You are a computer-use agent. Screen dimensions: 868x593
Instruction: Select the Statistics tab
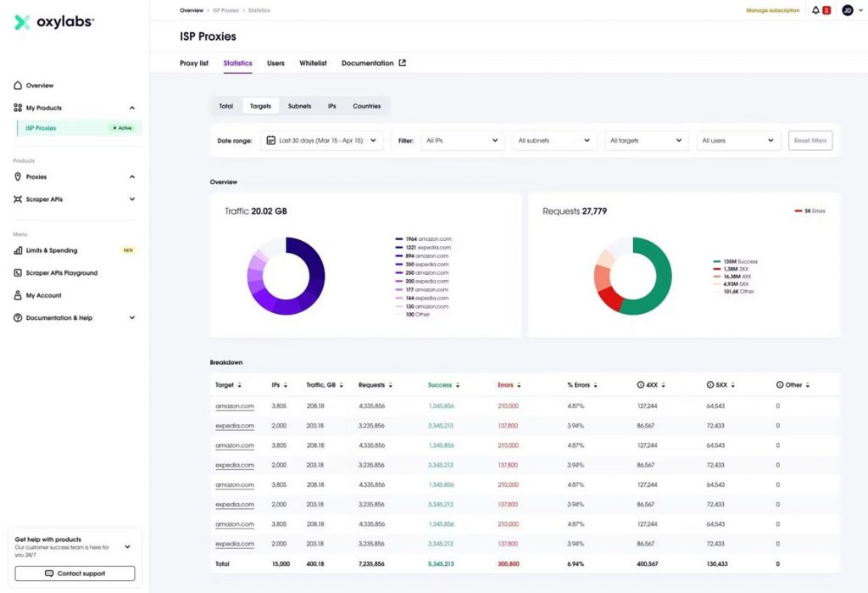pyautogui.click(x=237, y=63)
